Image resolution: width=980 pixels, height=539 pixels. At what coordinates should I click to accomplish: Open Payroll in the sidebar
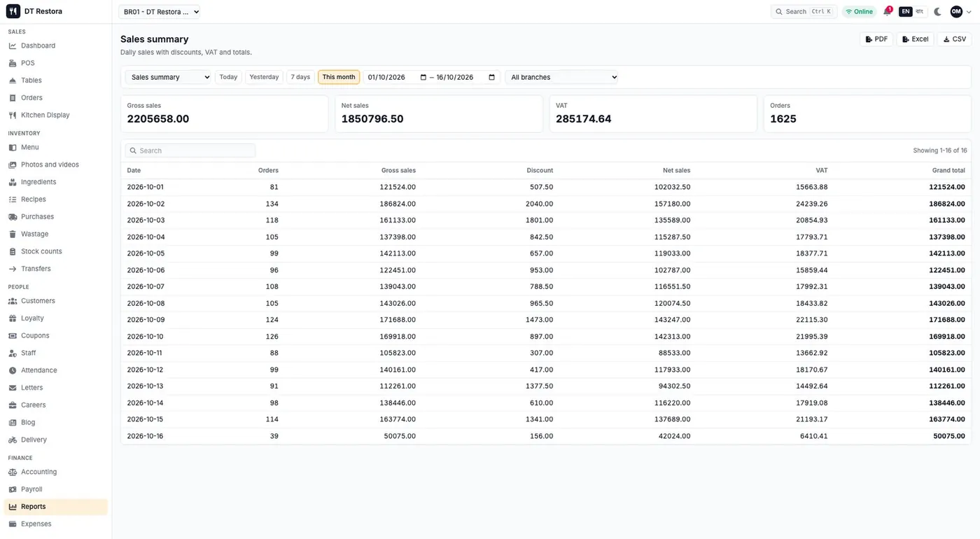56,489
